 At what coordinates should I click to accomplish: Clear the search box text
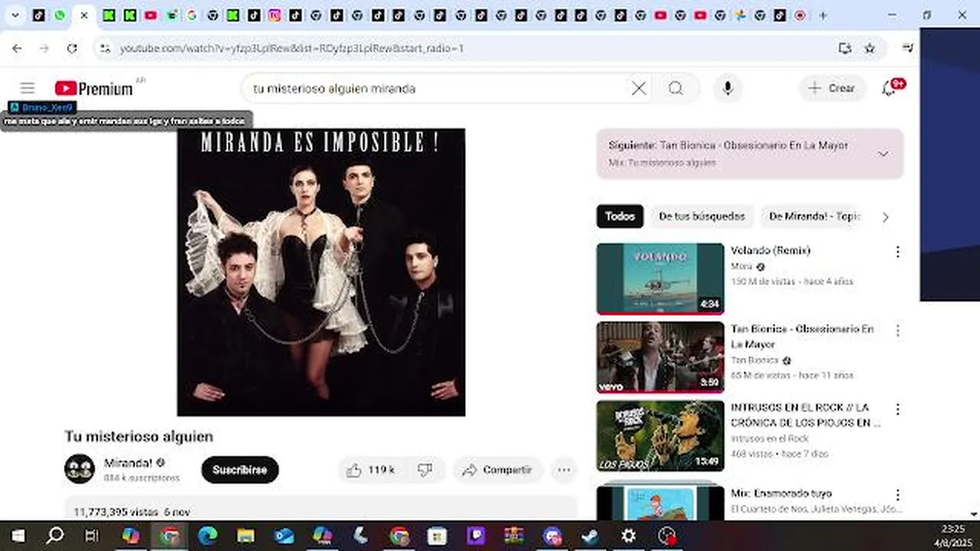tap(639, 88)
